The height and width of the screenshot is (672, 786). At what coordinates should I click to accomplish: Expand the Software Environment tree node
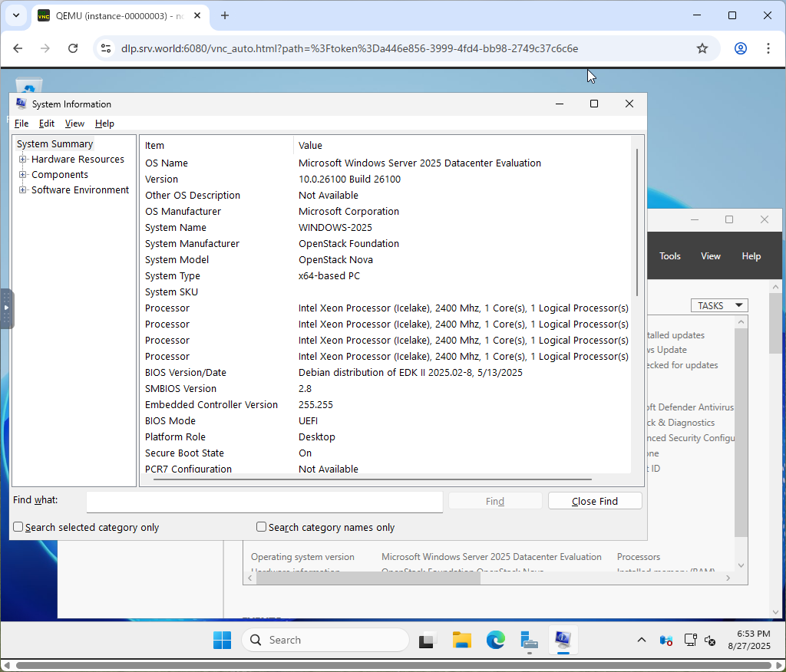pyautogui.click(x=23, y=190)
